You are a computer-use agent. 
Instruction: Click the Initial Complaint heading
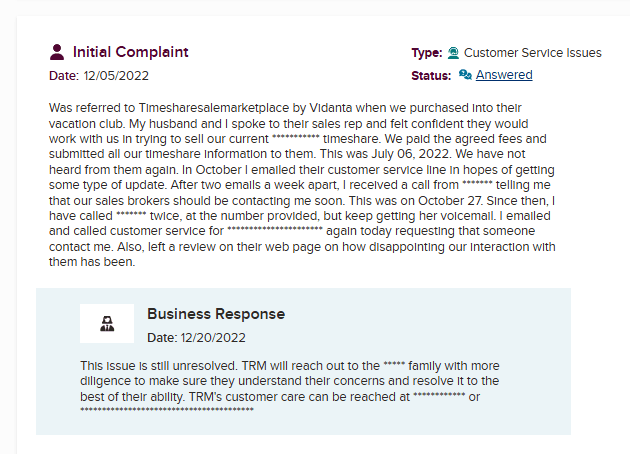(x=130, y=52)
